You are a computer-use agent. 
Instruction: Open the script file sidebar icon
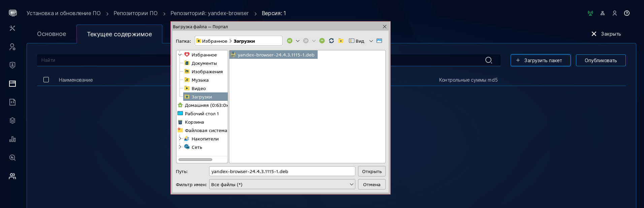[12, 102]
